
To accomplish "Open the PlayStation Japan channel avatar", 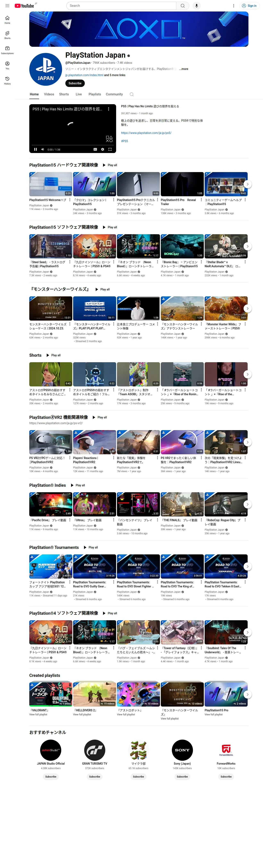I will (x=45, y=69).
